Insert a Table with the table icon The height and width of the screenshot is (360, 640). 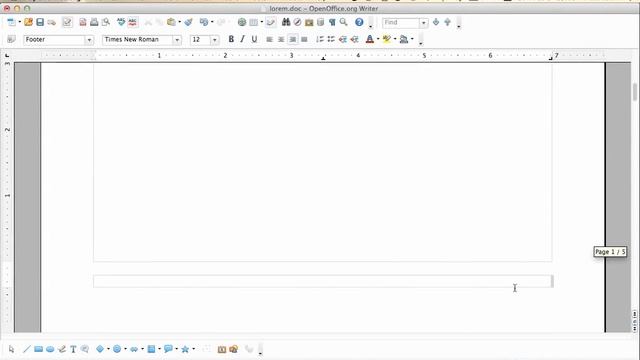253,22
